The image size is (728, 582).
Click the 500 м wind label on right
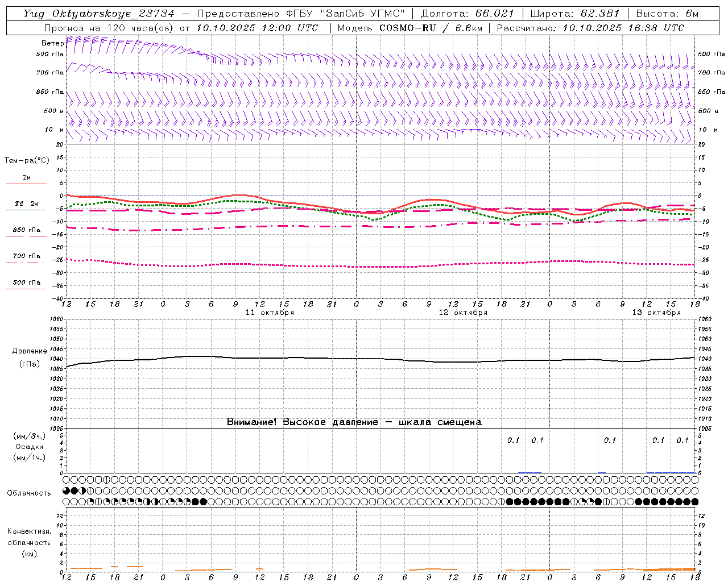pyautogui.click(x=708, y=111)
